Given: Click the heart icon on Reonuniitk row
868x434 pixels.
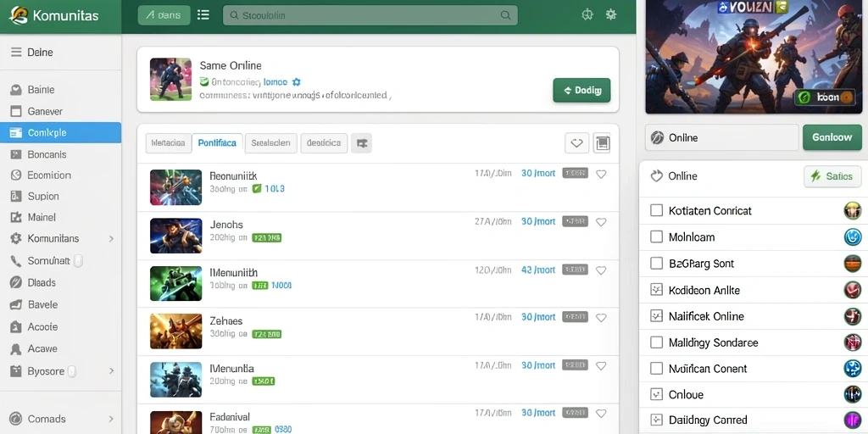Looking at the screenshot, I should [x=601, y=174].
